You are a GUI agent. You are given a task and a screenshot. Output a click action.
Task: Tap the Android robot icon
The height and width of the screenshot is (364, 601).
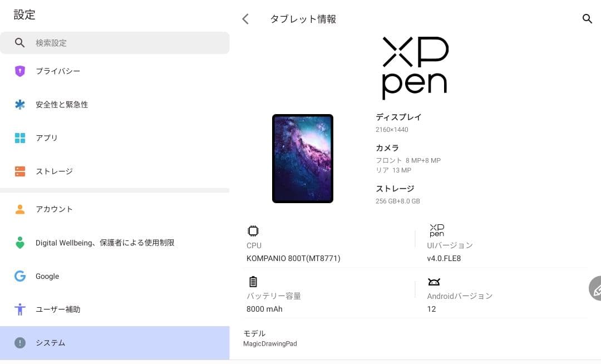[434, 281]
